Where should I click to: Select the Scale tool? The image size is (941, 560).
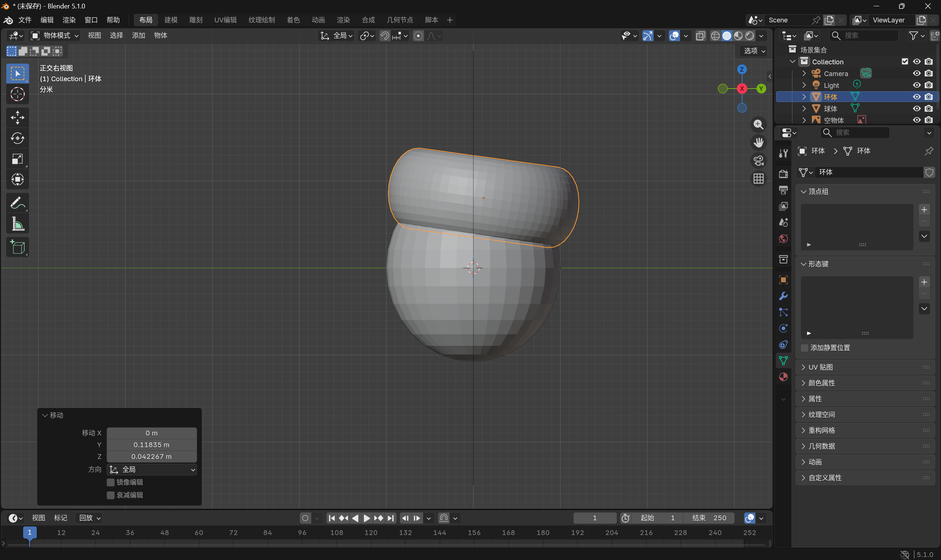coord(17,159)
